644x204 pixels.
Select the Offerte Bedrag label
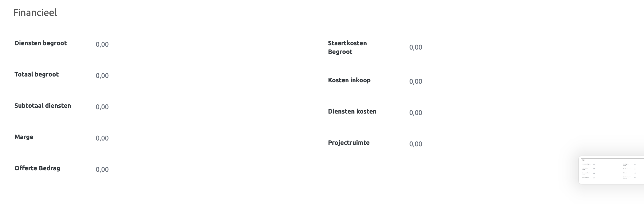coord(37,168)
